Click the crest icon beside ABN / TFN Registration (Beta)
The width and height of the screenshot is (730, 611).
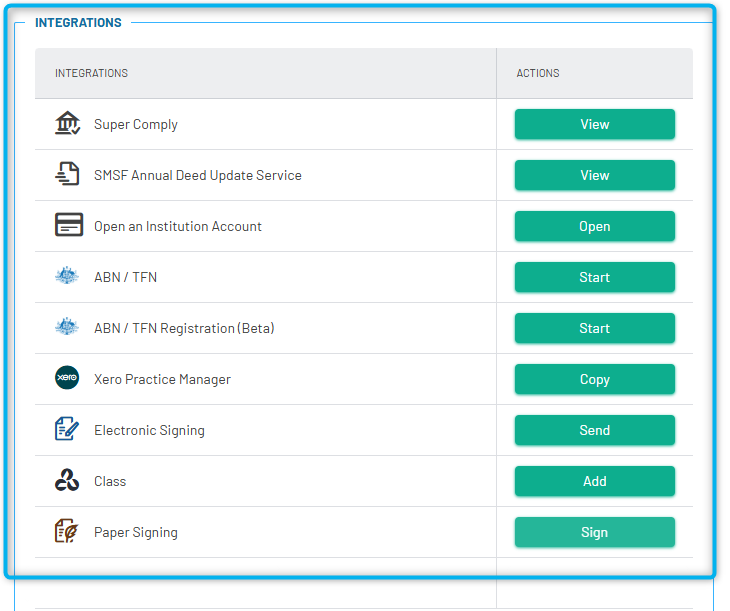[67, 326]
